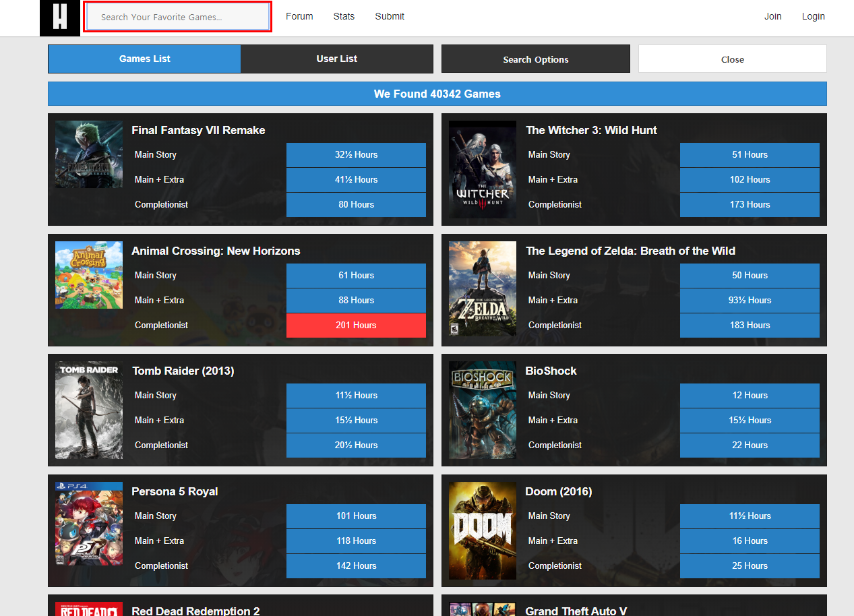
Task: Focus the Search Your Favorite Games field
Action: pyautogui.click(x=178, y=17)
